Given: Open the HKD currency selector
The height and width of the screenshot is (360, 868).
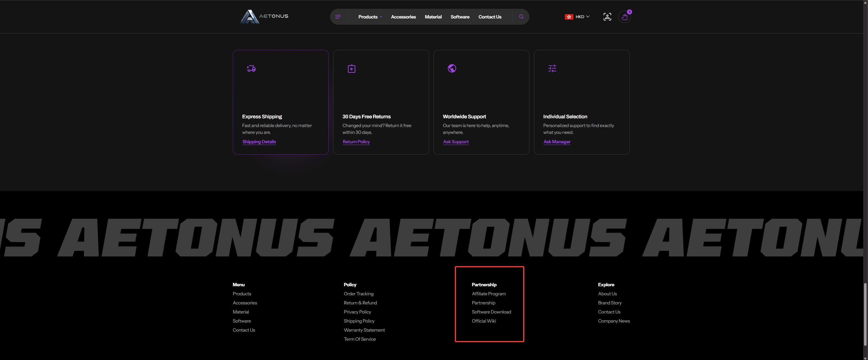Looking at the screenshot, I should (x=582, y=17).
